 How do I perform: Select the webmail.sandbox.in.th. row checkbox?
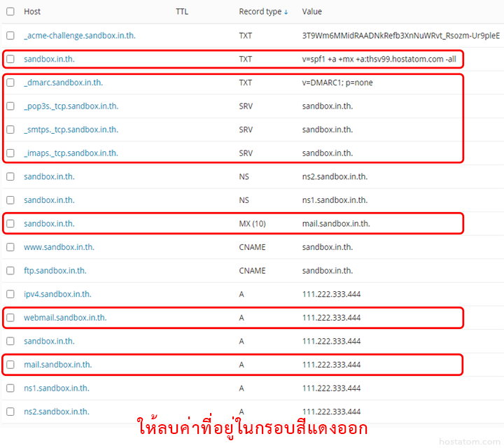tap(10, 318)
